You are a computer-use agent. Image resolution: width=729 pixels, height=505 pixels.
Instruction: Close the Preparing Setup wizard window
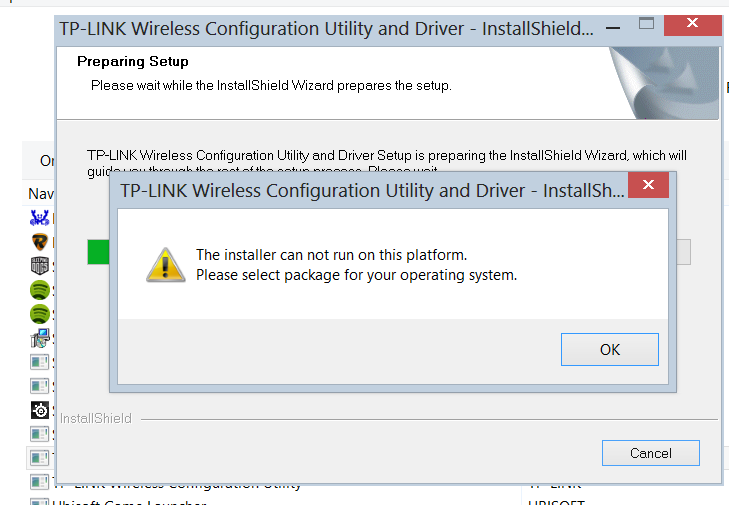[692, 25]
